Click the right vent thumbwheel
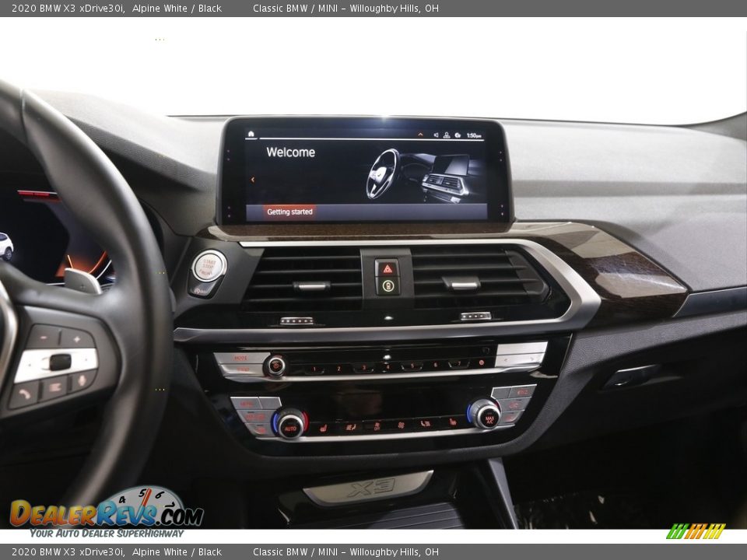The width and height of the screenshot is (747, 560). (x=475, y=317)
